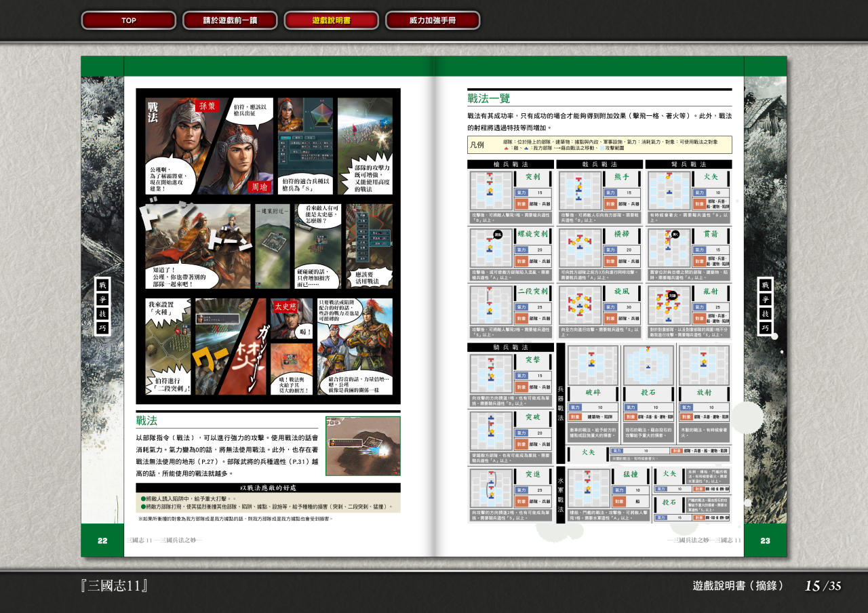Click the 戰法 section heading on page 22
The image size is (868, 613).
[x=146, y=420]
